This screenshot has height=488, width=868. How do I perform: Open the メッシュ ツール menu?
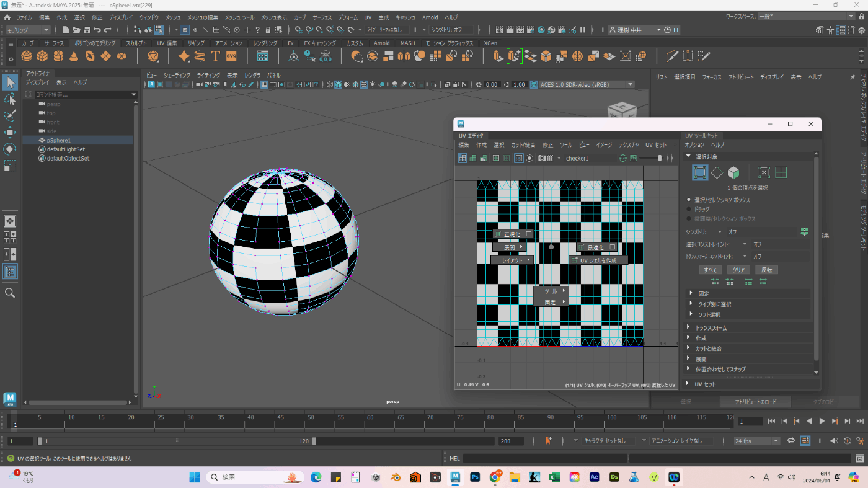(240, 17)
